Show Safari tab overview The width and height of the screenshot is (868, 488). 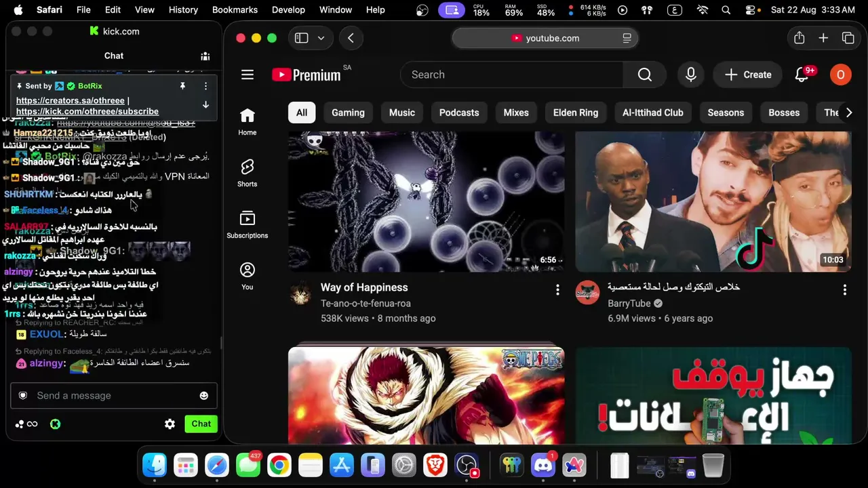click(x=848, y=38)
